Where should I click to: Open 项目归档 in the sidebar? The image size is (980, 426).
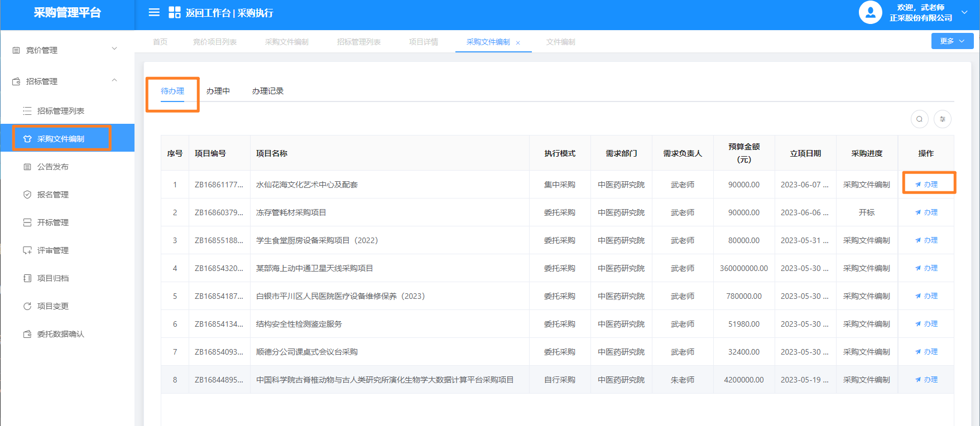click(53, 278)
